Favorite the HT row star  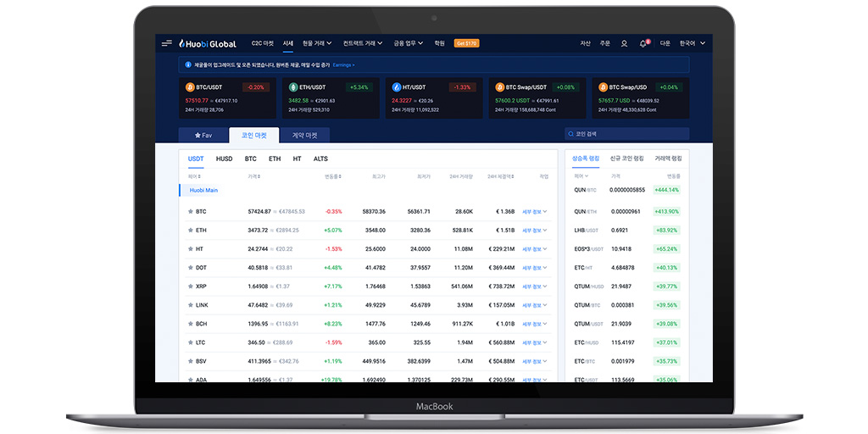point(191,249)
